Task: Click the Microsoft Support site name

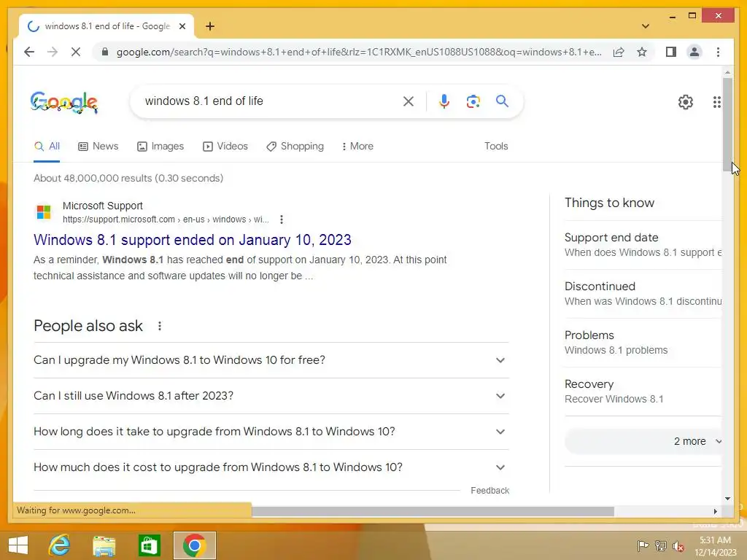Action: (103, 206)
